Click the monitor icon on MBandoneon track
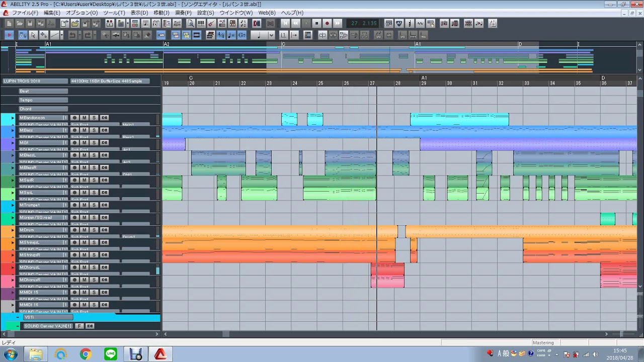 tap(104, 118)
